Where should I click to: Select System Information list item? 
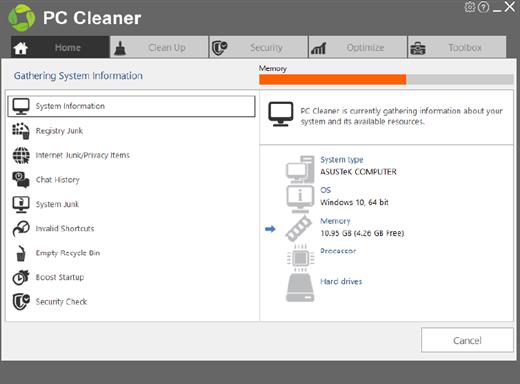(x=131, y=106)
